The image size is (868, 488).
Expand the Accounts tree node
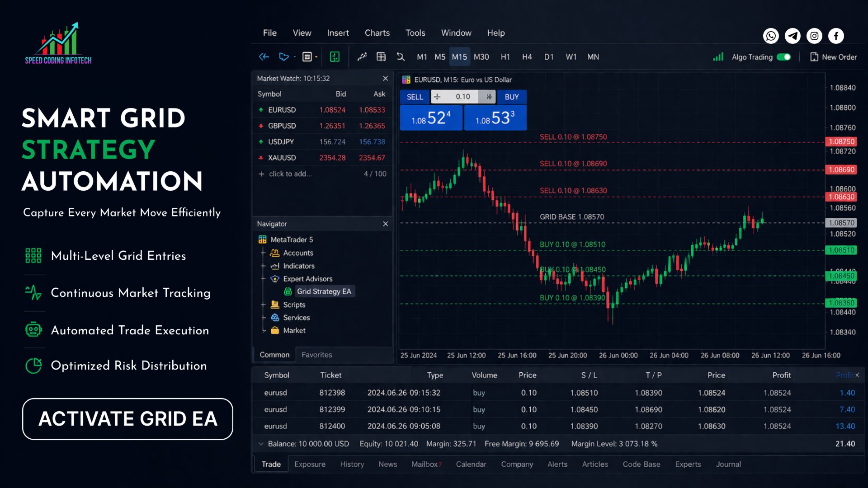pos(263,253)
